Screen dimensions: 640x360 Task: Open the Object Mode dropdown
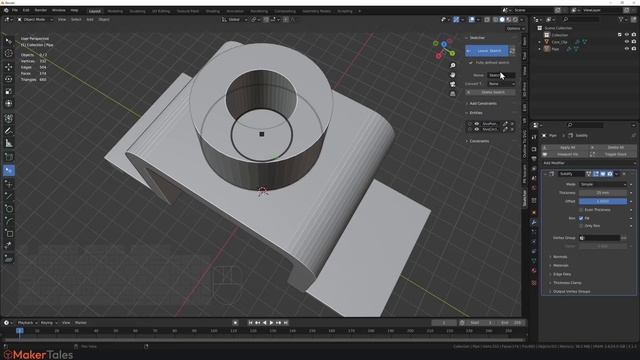point(35,19)
